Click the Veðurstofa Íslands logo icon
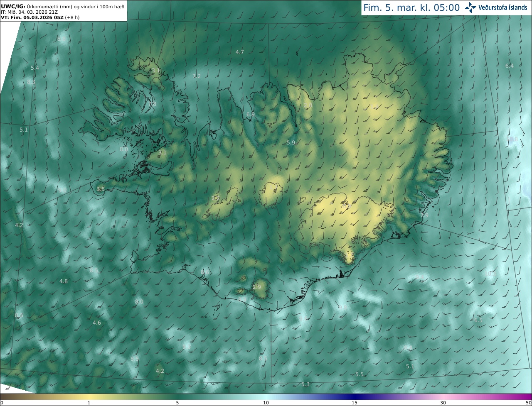This screenshot has height=406, width=532. pyautogui.click(x=470, y=7)
